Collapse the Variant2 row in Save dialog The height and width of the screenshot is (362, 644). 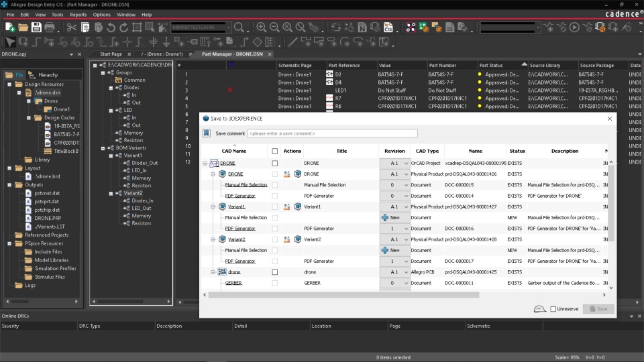pos(213,239)
